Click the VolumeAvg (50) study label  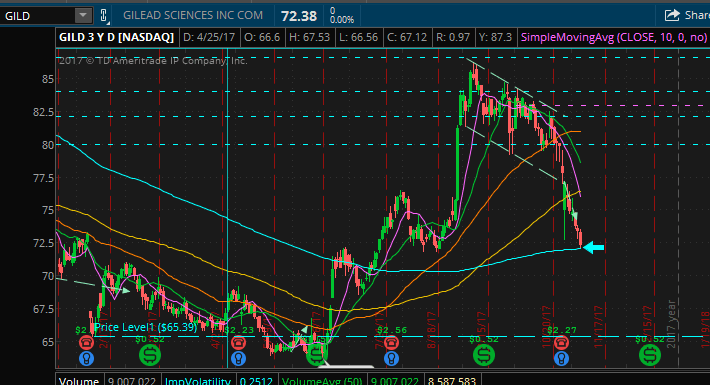(322, 381)
